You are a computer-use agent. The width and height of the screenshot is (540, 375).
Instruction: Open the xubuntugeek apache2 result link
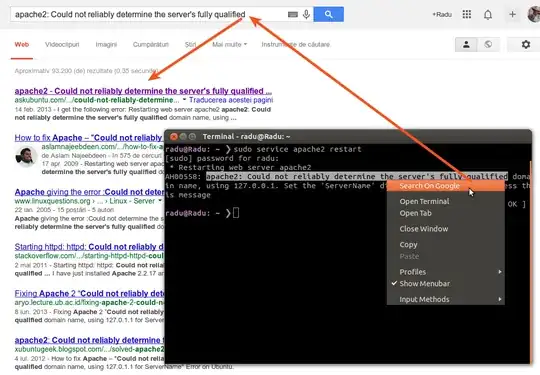[89, 340]
